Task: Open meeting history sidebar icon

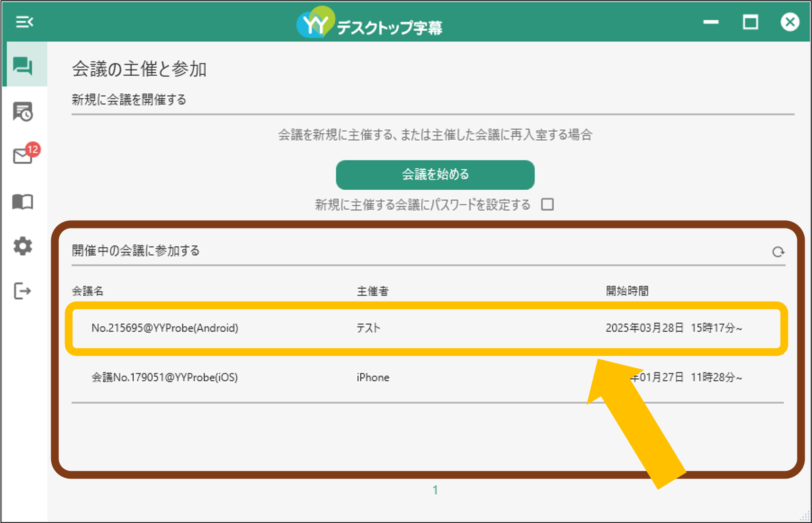Action: pyautogui.click(x=23, y=111)
